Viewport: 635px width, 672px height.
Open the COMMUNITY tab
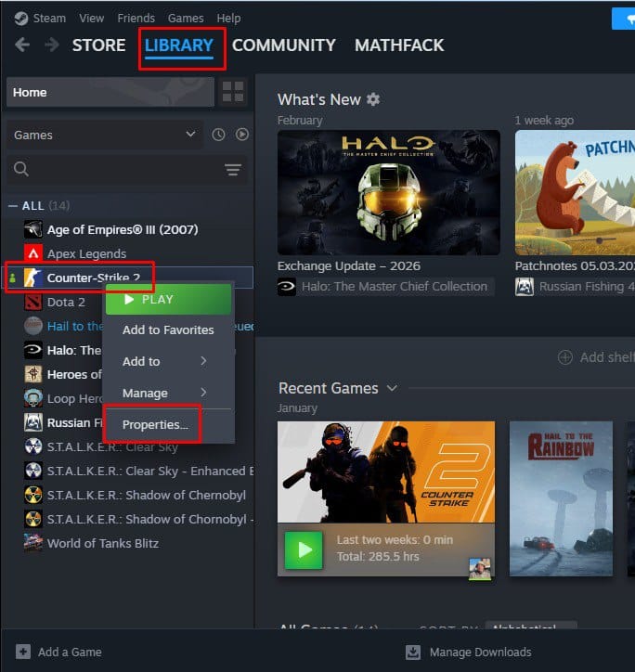[283, 45]
